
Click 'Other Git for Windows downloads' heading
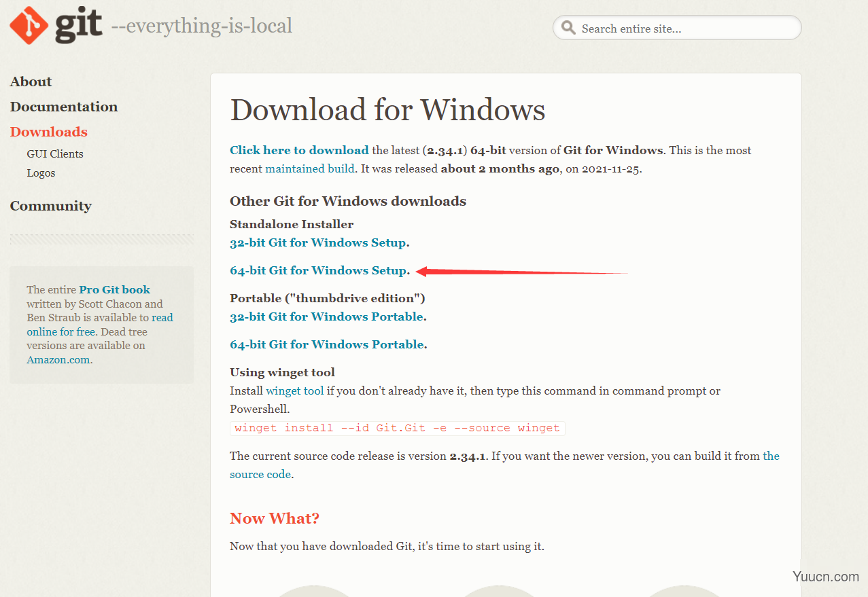tap(348, 201)
